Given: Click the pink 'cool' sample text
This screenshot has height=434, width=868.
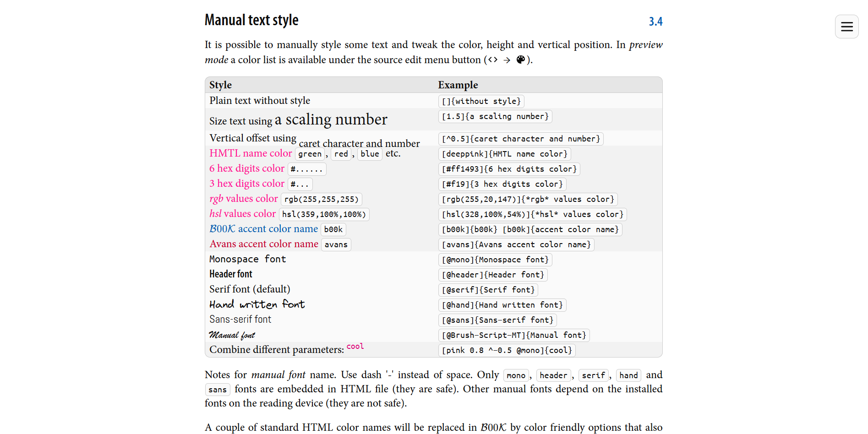Looking at the screenshot, I should tap(355, 347).
